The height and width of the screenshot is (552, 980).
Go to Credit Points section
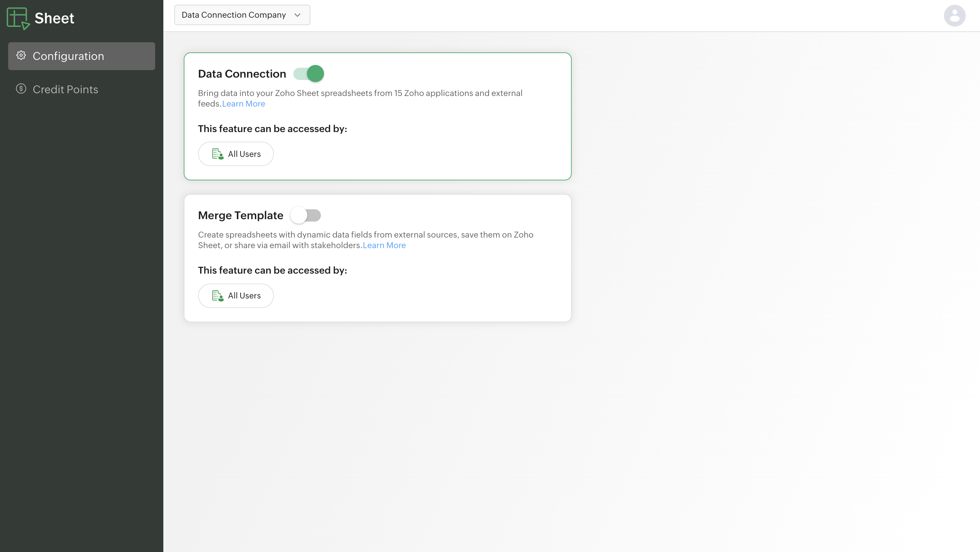65,89
